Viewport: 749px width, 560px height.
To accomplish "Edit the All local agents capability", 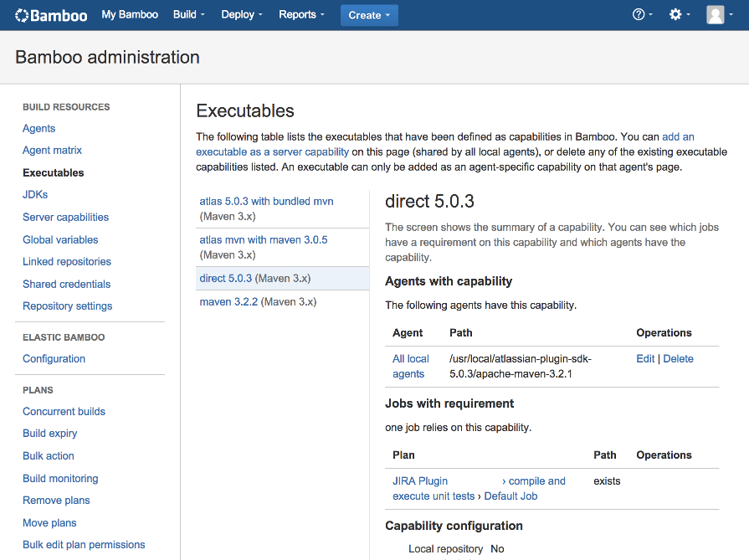I will coord(645,359).
